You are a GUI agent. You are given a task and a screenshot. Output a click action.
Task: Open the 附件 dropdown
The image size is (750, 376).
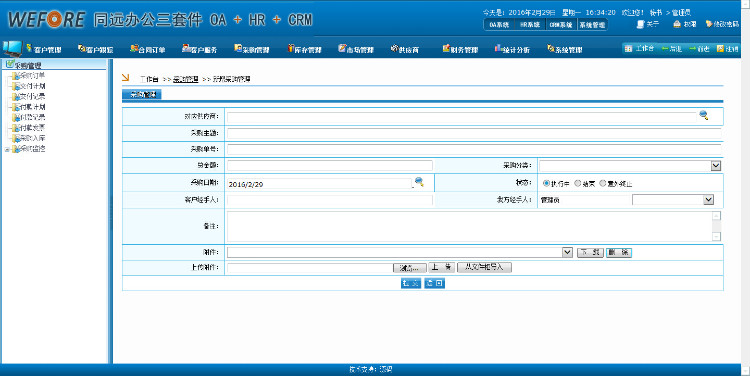400,252
